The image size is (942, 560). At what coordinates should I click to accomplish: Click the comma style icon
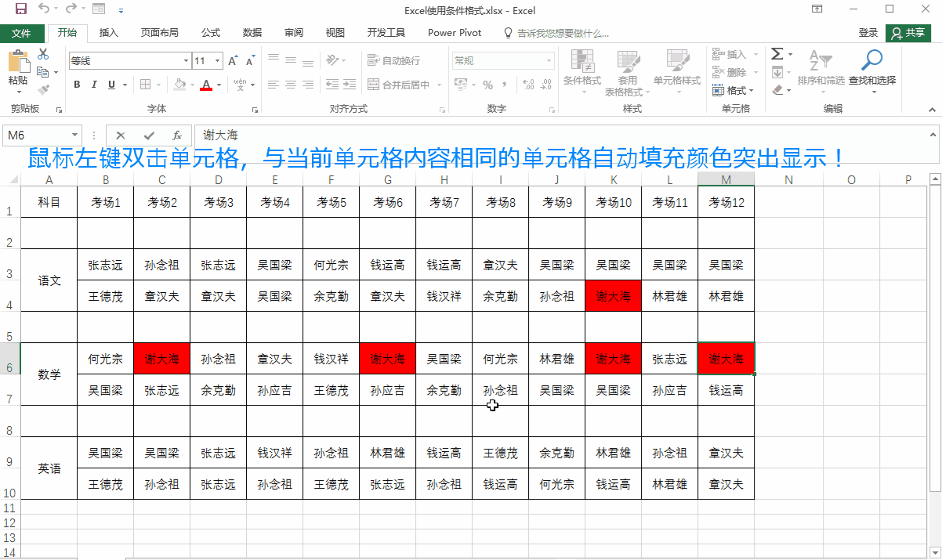coord(505,85)
